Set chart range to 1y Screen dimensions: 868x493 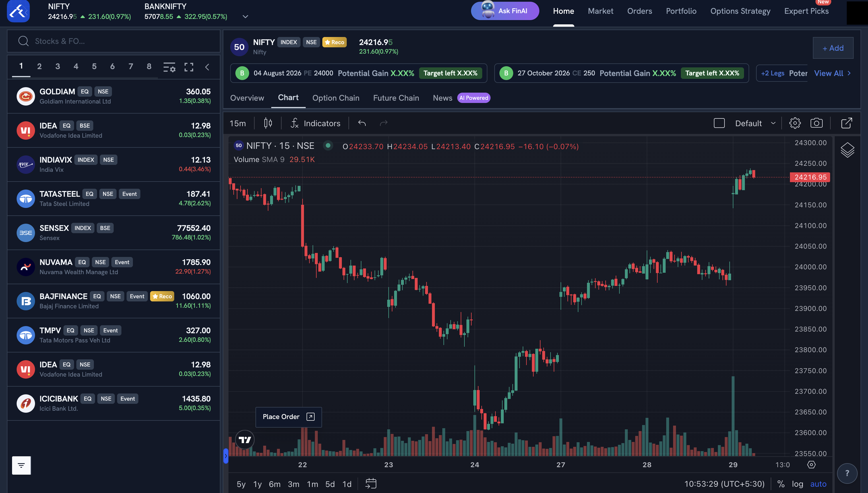(x=257, y=484)
